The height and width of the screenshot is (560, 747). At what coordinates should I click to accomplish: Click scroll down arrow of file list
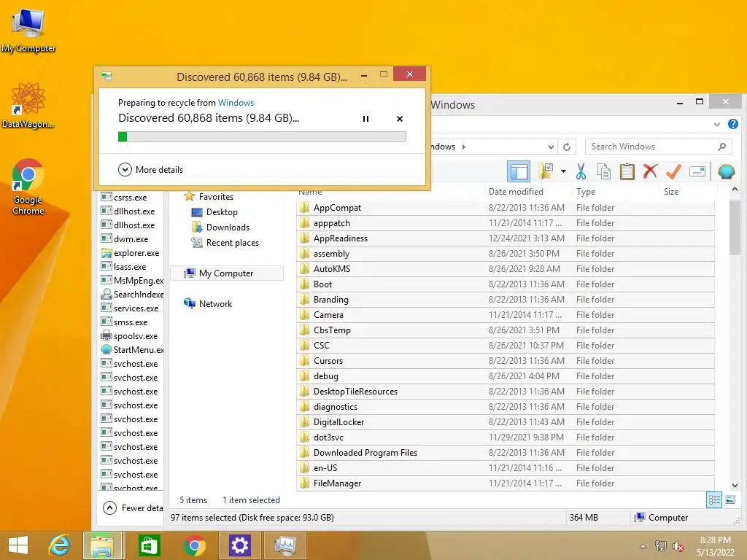[x=735, y=485]
